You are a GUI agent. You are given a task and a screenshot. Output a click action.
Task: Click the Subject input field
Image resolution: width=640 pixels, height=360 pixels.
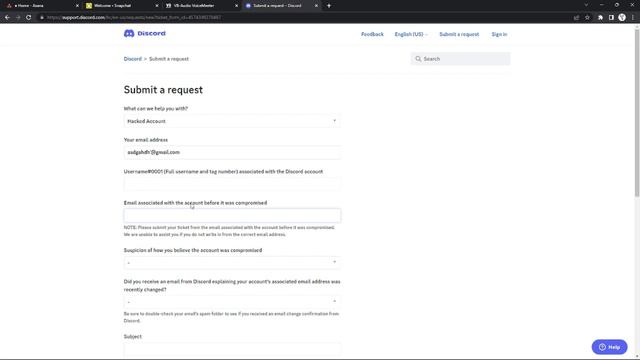pyautogui.click(x=232, y=349)
